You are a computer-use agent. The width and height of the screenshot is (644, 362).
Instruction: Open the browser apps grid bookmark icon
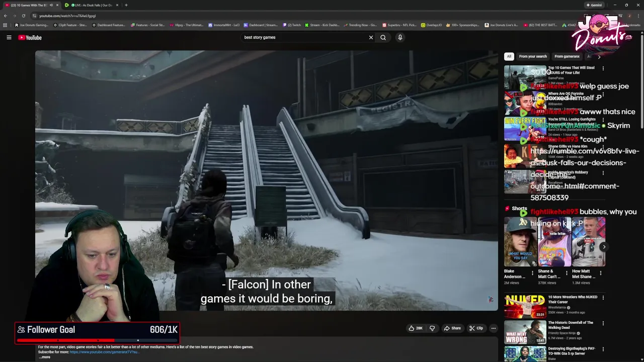pyautogui.click(x=5, y=25)
